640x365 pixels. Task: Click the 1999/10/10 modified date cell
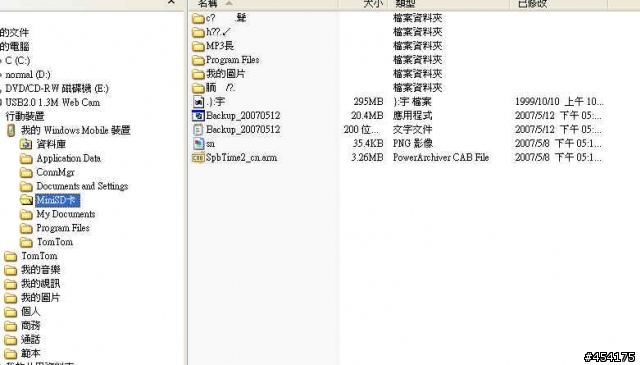559,102
